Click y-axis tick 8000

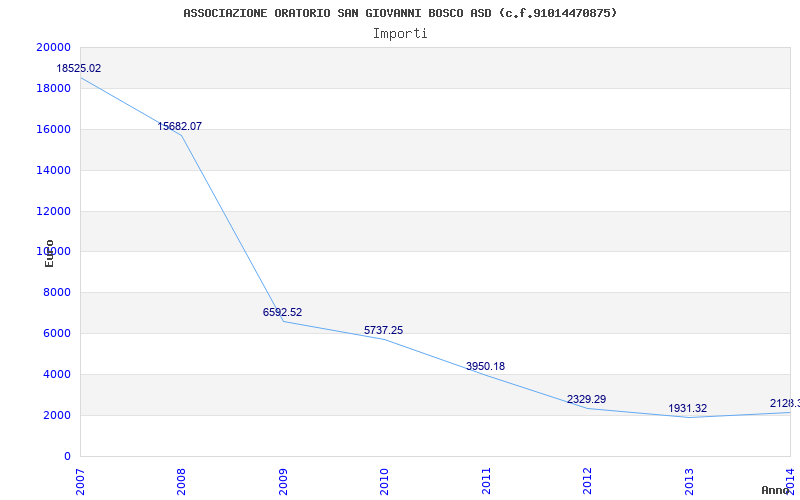pyautogui.click(x=56, y=293)
